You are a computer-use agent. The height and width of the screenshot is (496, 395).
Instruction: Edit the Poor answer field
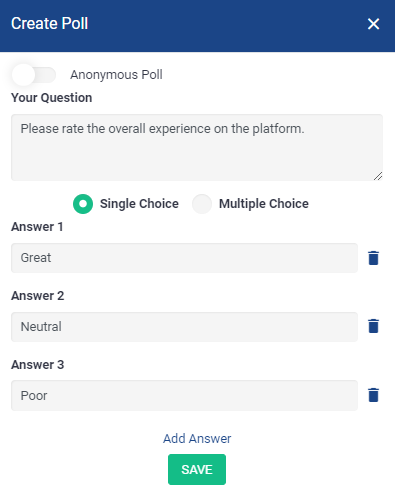184,395
